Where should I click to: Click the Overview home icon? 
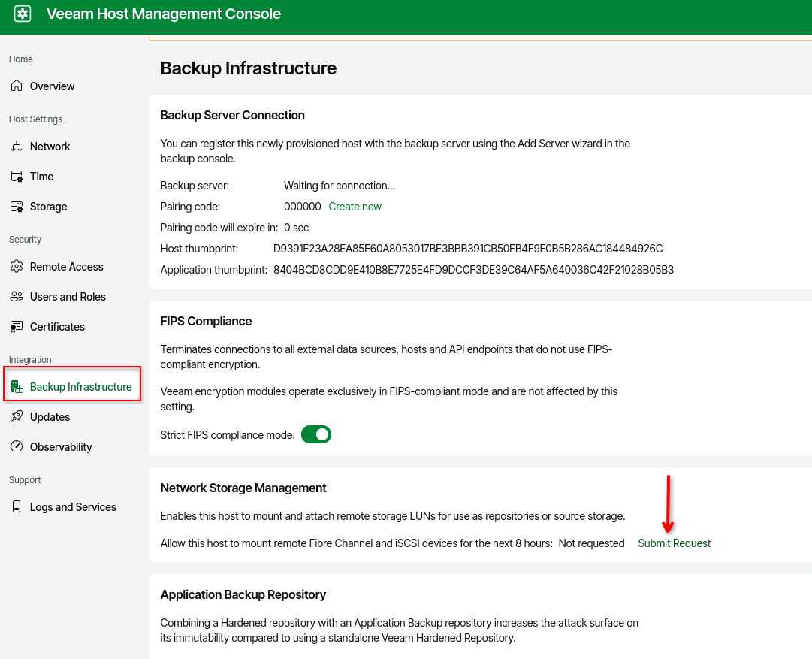point(17,86)
